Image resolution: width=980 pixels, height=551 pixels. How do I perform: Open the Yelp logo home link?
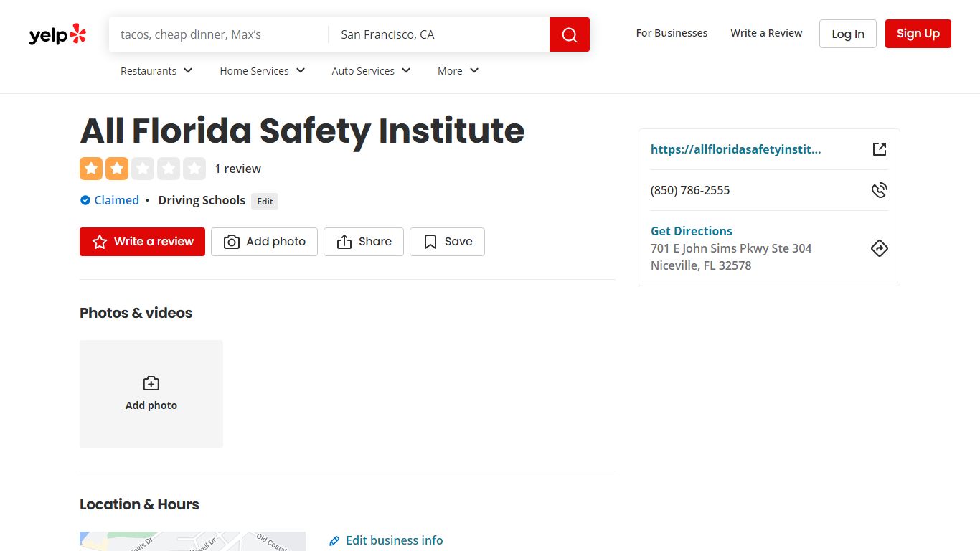[57, 34]
